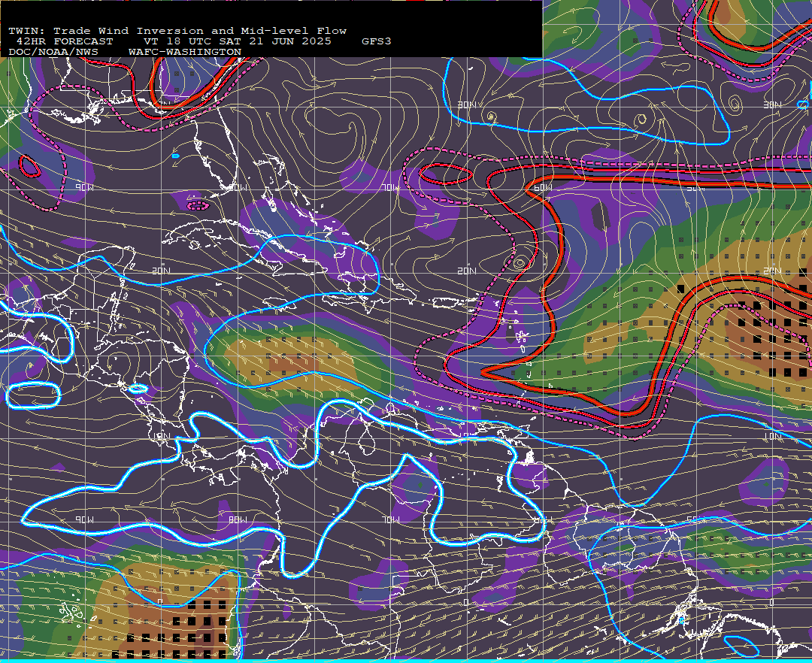Select the '42HR FORECAST' header text
Screen dimensions: 812x663
coord(65,41)
